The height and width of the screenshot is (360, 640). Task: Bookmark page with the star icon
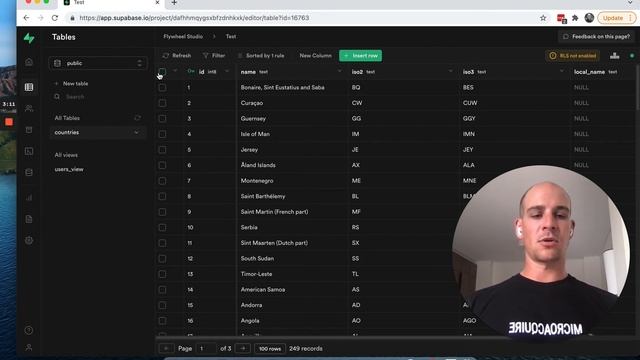tap(543, 18)
